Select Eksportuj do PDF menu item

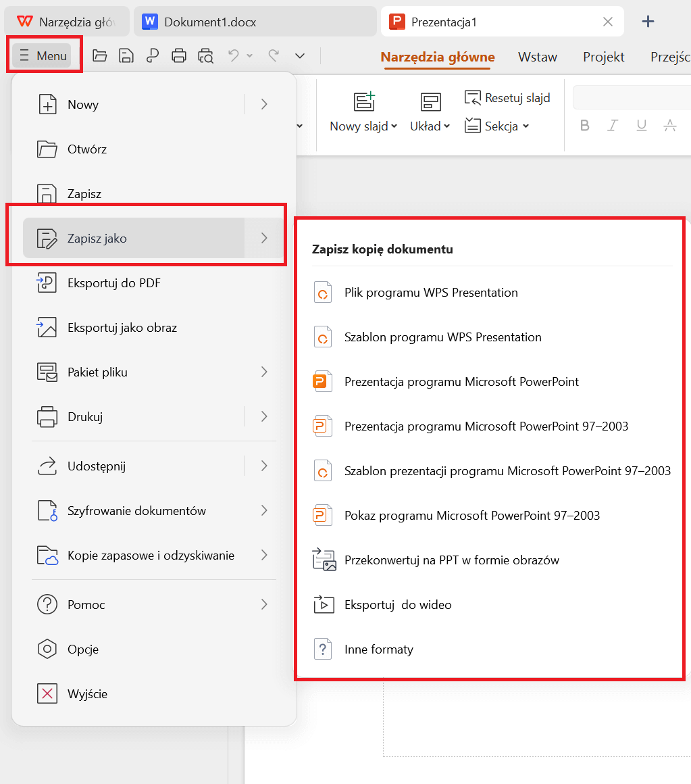pos(154,283)
